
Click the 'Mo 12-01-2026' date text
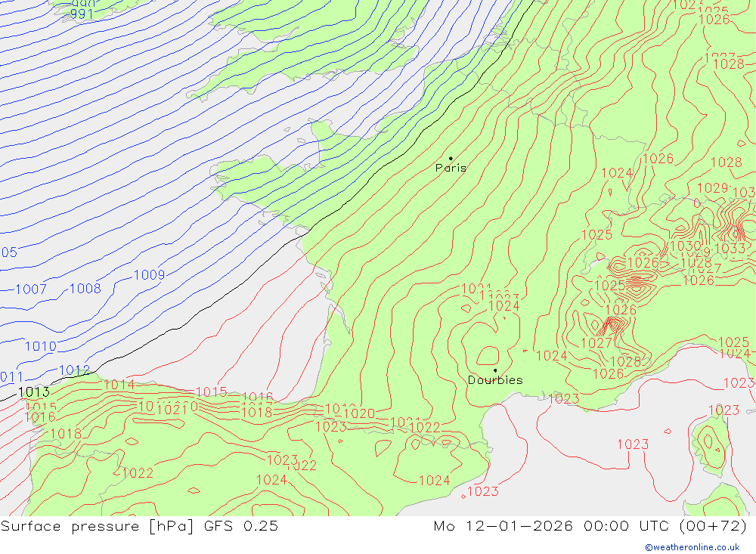[503, 526]
